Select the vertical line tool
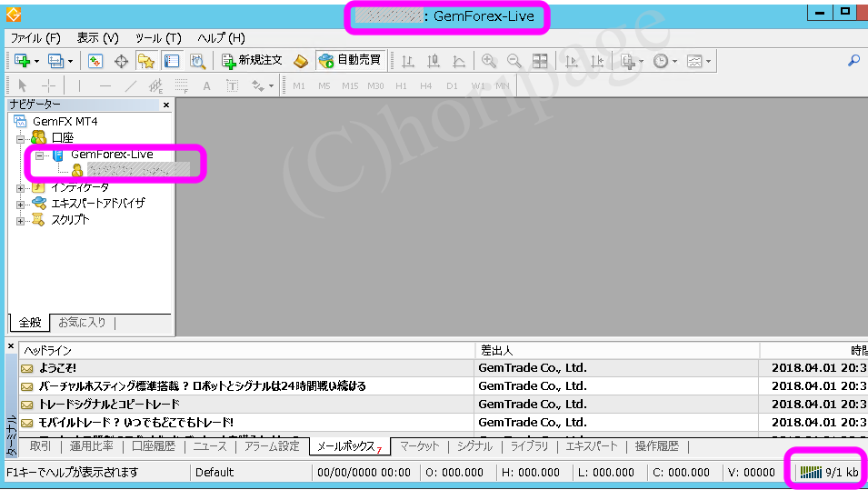Screen dimensions: 868x490 coord(79,85)
